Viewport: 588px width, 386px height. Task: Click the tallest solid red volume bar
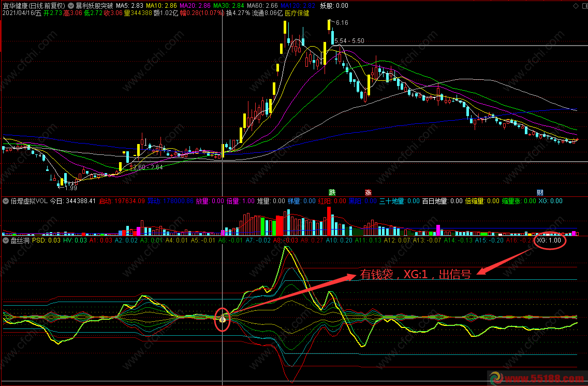click(329, 221)
